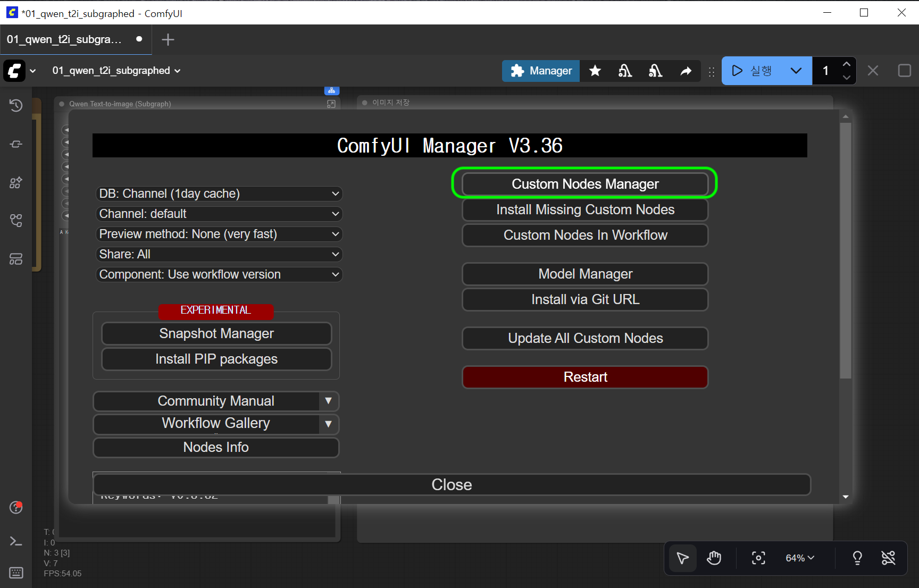Image resolution: width=919 pixels, height=588 pixels.
Task: Add a new workflow tab with plus
Action: (168, 39)
